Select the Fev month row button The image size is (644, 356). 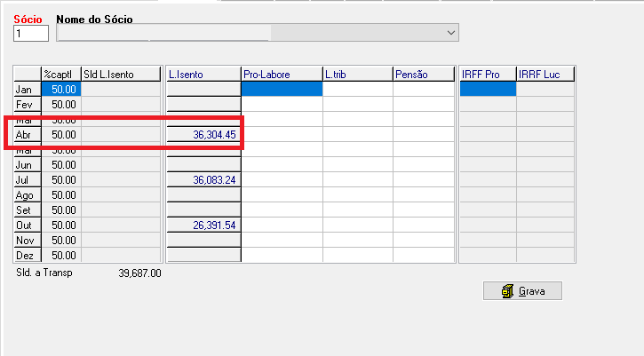pyautogui.click(x=27, y=104)
